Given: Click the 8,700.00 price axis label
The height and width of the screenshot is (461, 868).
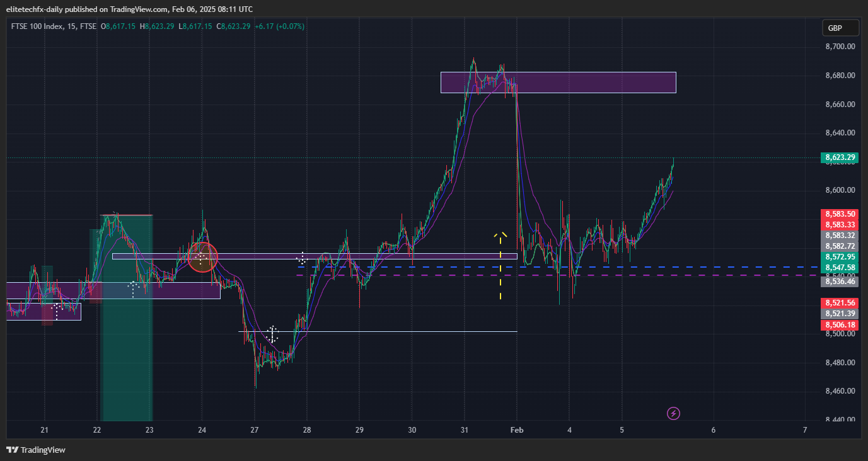Looking at the screenshot, I should 840,47.
